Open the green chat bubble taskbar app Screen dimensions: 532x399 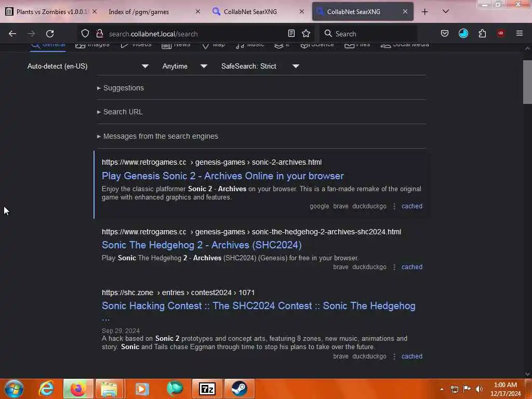(x=175, y=389)
